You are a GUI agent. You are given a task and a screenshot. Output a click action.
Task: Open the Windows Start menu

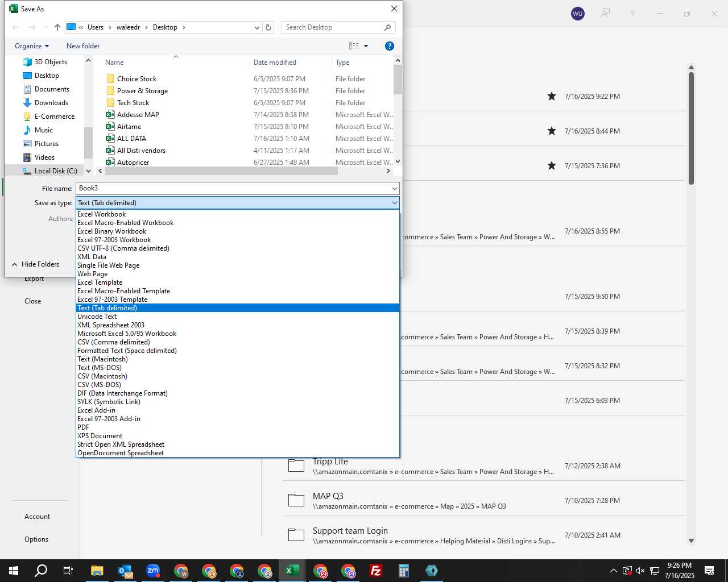pyautogui.click(x=14, y=571)
